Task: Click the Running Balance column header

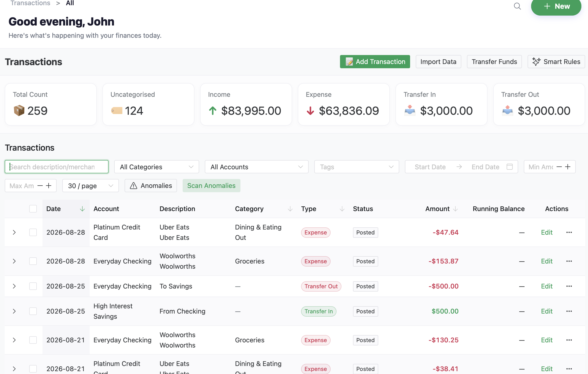Action: point(498,209)
